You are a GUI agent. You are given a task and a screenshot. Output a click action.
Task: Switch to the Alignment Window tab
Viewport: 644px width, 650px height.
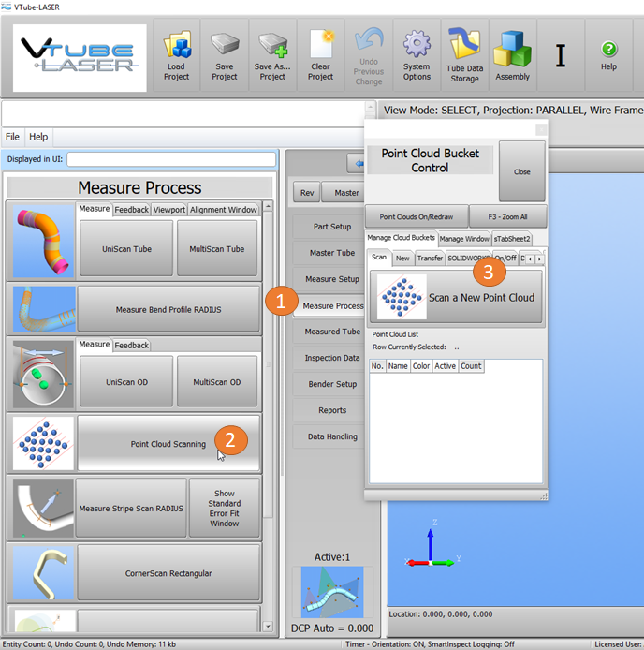click(x=223, y=210)
